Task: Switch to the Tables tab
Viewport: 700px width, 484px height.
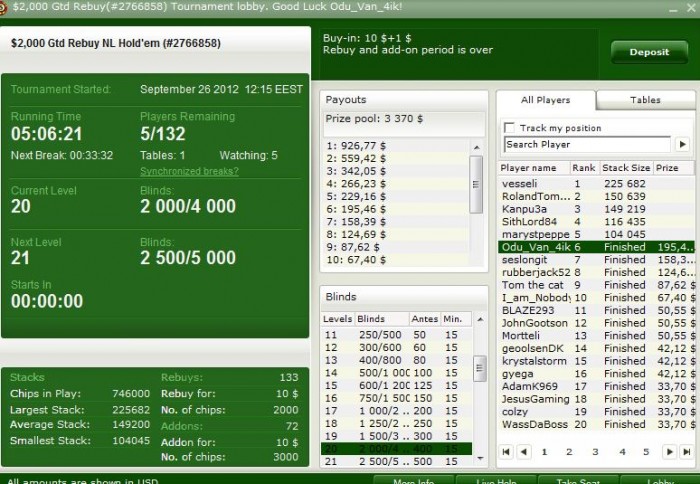Action: [645, 100]
